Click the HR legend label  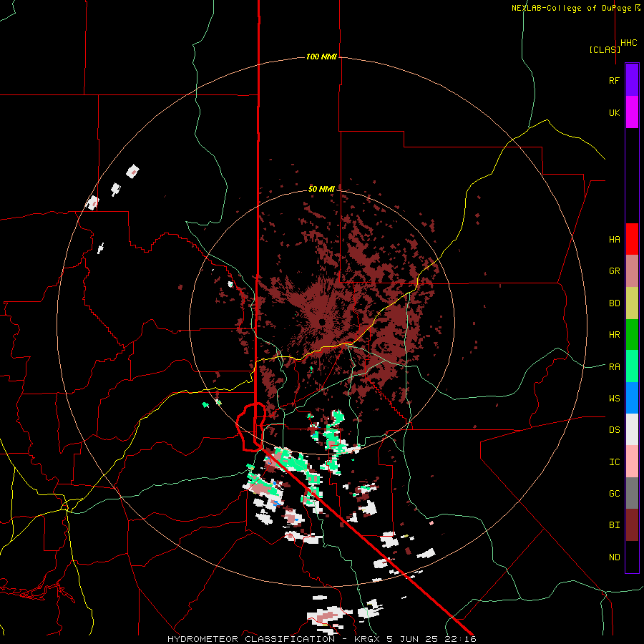[x=614, y=335]
